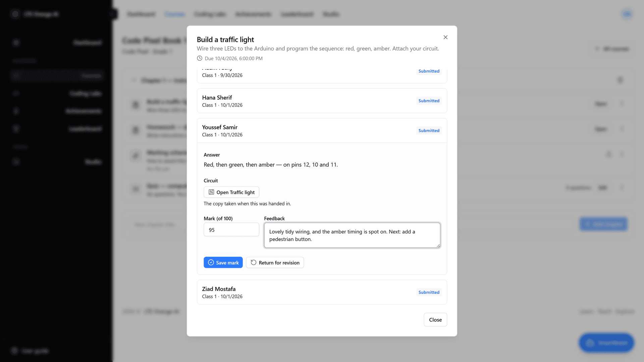This screenshot has height=362, width=644.
Task: Click Submitted badge on Youssef Samir row
Action: pyautogui.click(x=429, y=131)
